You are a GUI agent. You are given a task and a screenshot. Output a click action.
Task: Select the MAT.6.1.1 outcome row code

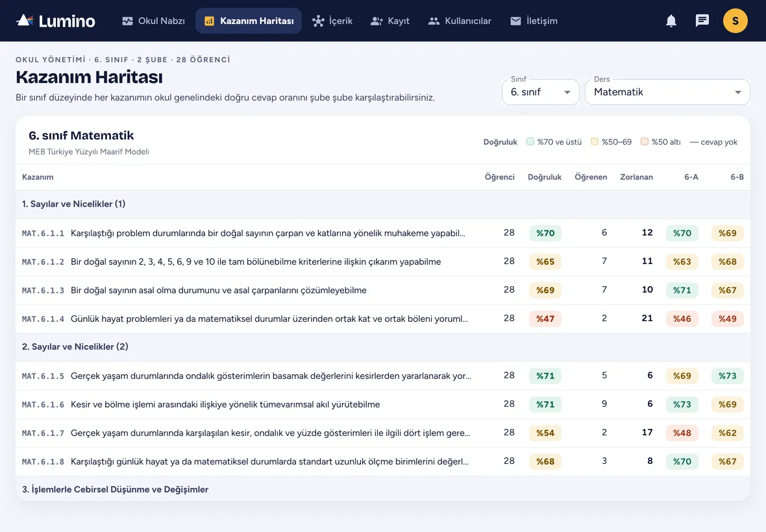[43, 234]
